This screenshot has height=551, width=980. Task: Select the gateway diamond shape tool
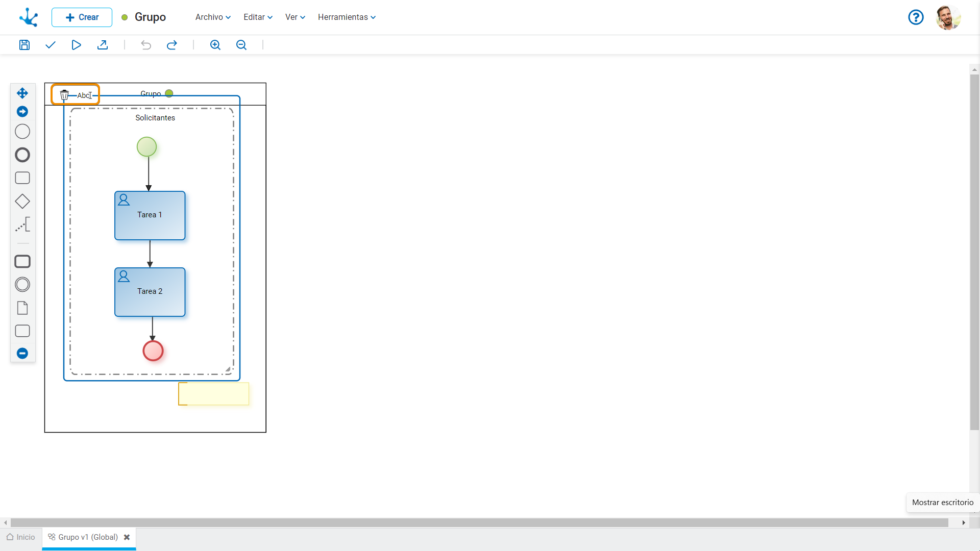pyautogui.click(x=22, y=201)
